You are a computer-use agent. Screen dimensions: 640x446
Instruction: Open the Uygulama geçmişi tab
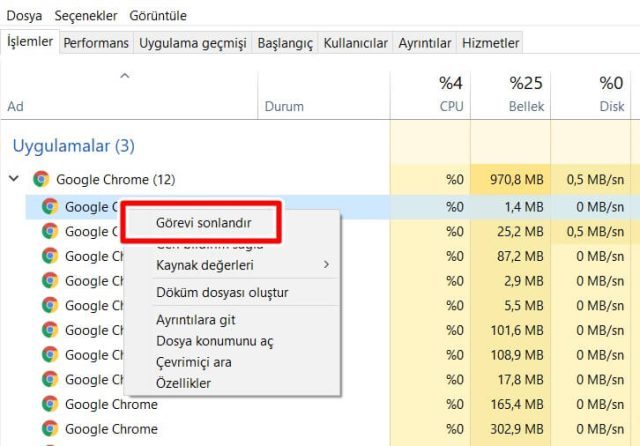coord(193,43)
